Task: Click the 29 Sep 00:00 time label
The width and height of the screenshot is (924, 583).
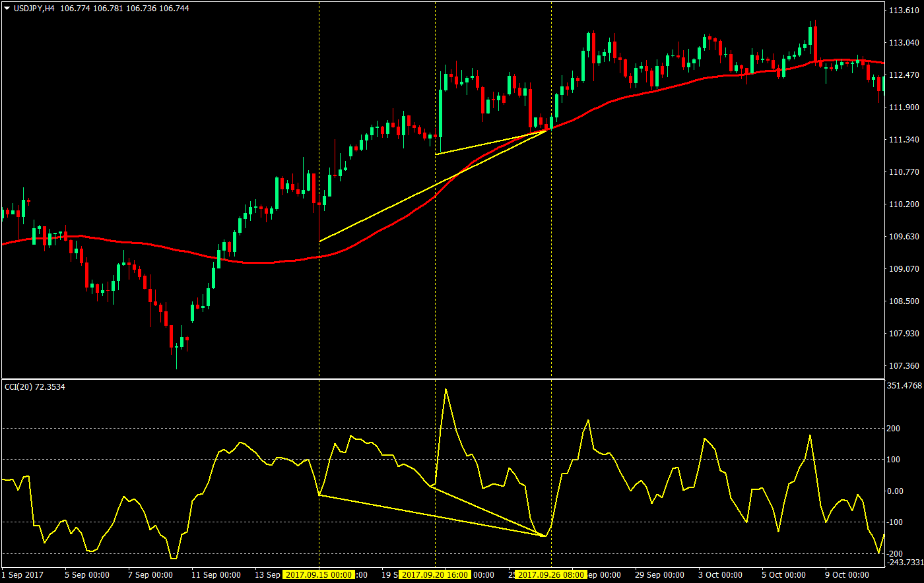Action: click(x=661, y=575)
